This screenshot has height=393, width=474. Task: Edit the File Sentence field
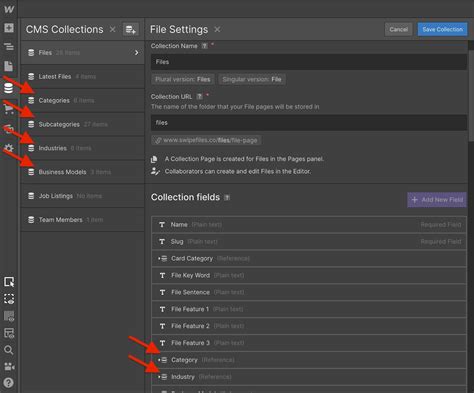(x=309, y=292)
